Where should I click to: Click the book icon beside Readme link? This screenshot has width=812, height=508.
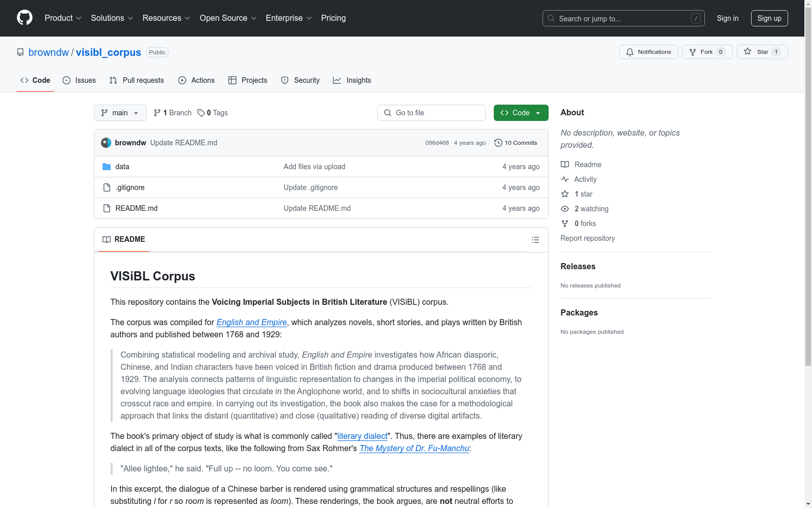(565, 165)
